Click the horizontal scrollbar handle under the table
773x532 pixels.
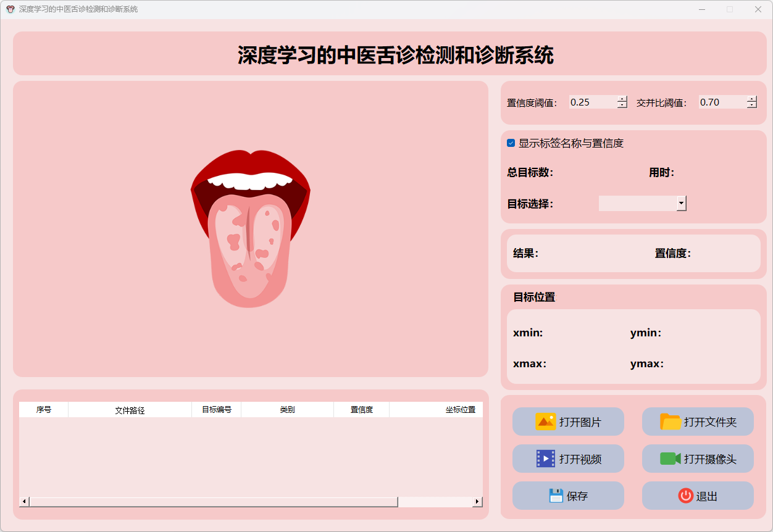(x=213, y=502)
